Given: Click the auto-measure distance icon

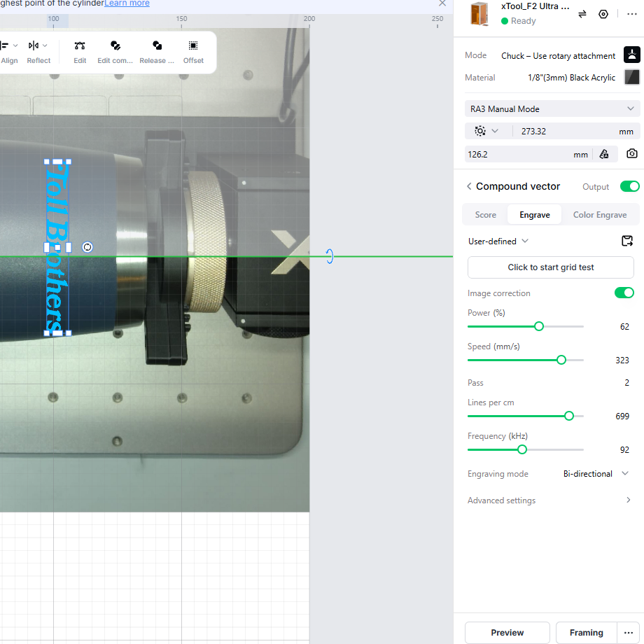Looking at the screenshot, I should (x=604, y=155).
